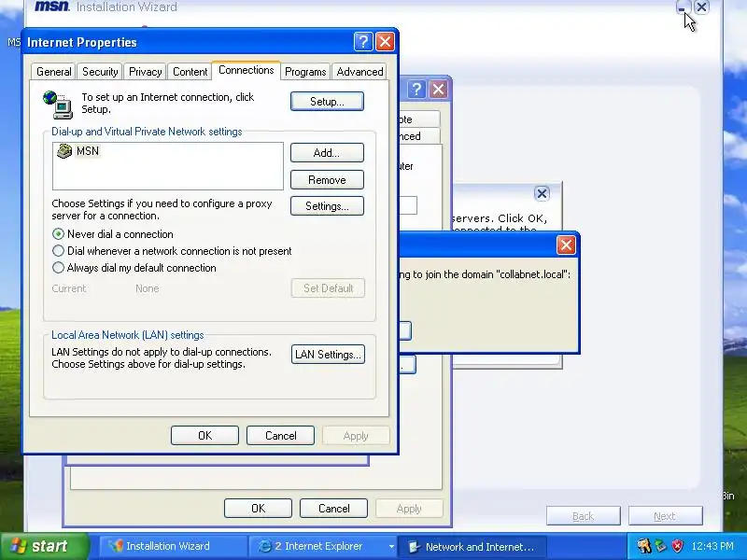
Task: Click Cancel in the back properties window
Action: (334, 509)
